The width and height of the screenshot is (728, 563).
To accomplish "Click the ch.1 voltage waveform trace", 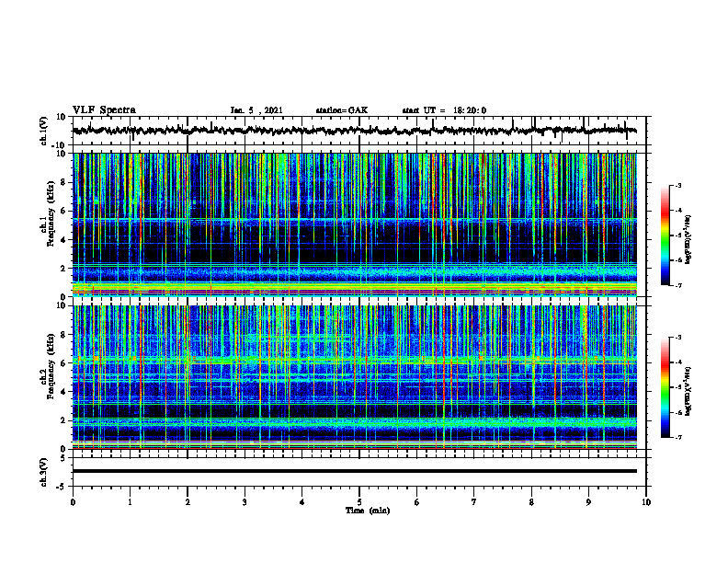I will coord(354,131).
